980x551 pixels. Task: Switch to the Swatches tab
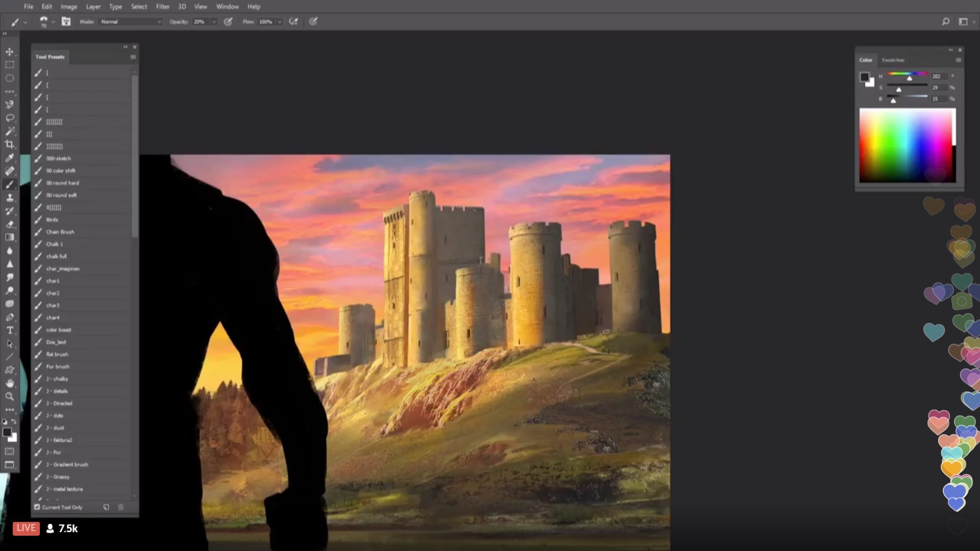(893, 60)
